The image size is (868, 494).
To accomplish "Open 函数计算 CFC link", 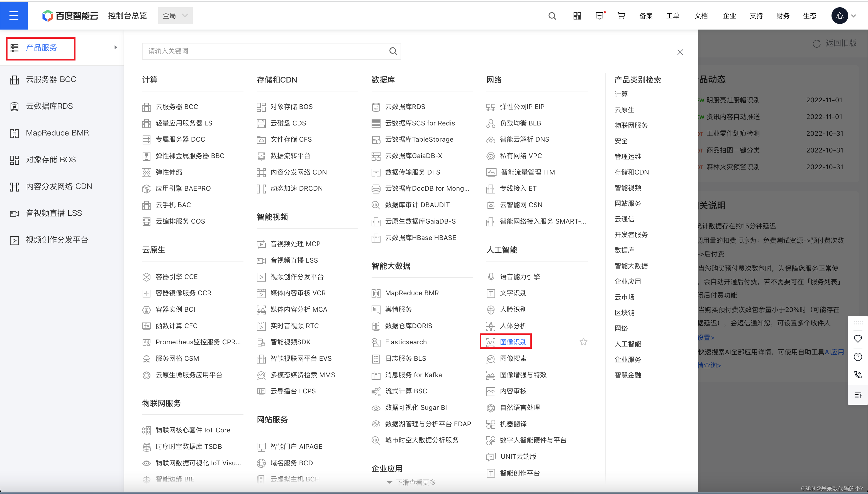I will pos(176,326).
